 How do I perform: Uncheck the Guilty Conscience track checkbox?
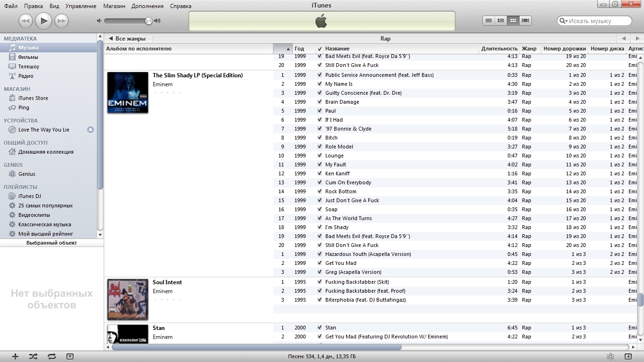tap(320, 93)
